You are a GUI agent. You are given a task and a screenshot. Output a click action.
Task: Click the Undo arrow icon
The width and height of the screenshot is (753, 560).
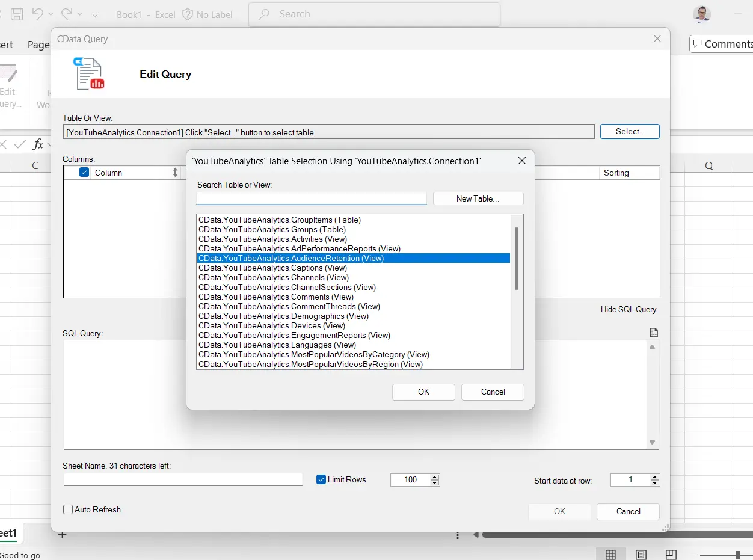coord(37,14)
